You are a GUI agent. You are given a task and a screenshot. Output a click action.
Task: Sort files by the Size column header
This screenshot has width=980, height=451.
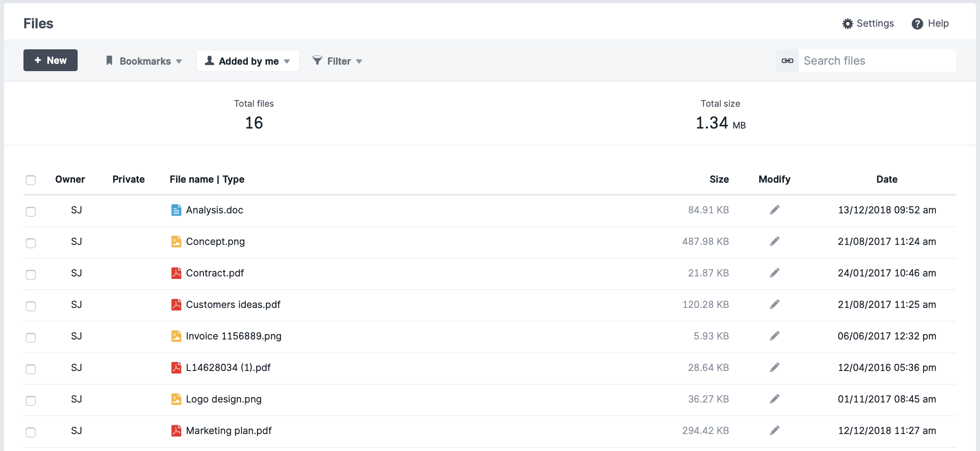(719, 179)
